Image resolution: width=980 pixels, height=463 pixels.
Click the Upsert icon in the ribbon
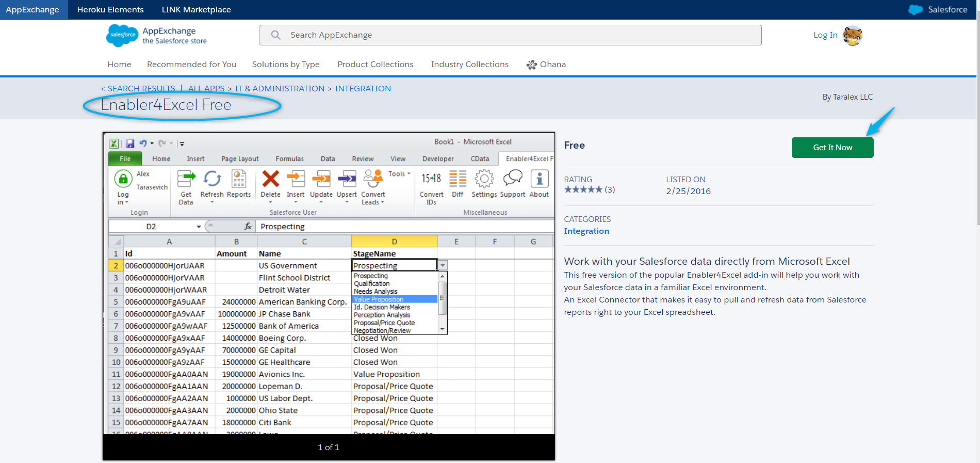coord(347,179)
